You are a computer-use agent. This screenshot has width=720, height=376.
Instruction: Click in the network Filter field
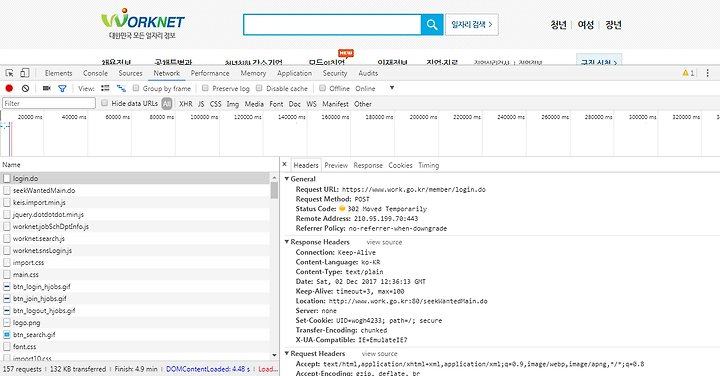[49, 103]
